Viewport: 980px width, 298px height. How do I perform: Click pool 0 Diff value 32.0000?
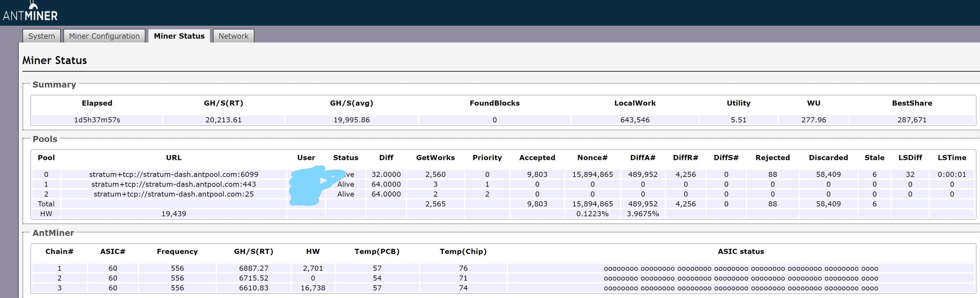pyautogui.click(x=386, y=174)
